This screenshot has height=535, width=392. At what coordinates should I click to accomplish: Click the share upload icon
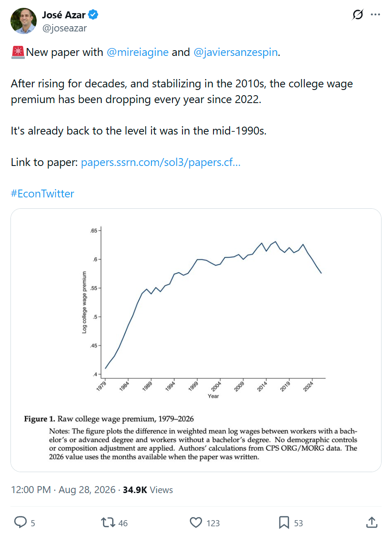[371, 522]
